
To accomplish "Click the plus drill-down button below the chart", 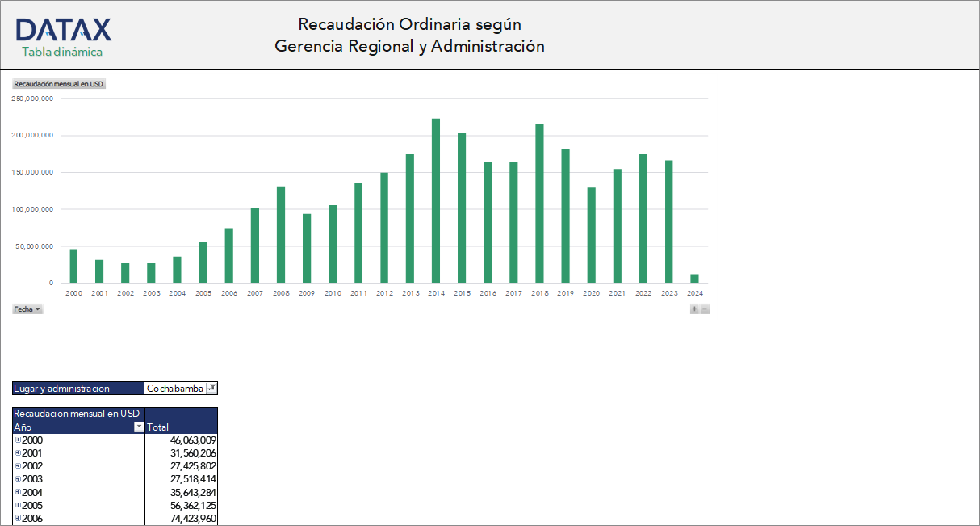I will point(693,309).
